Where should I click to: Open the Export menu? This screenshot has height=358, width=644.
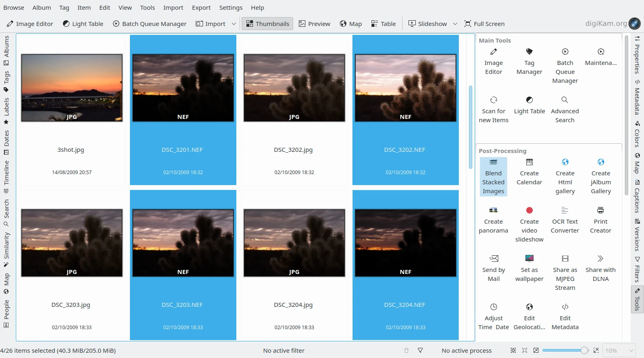point(201,8)
